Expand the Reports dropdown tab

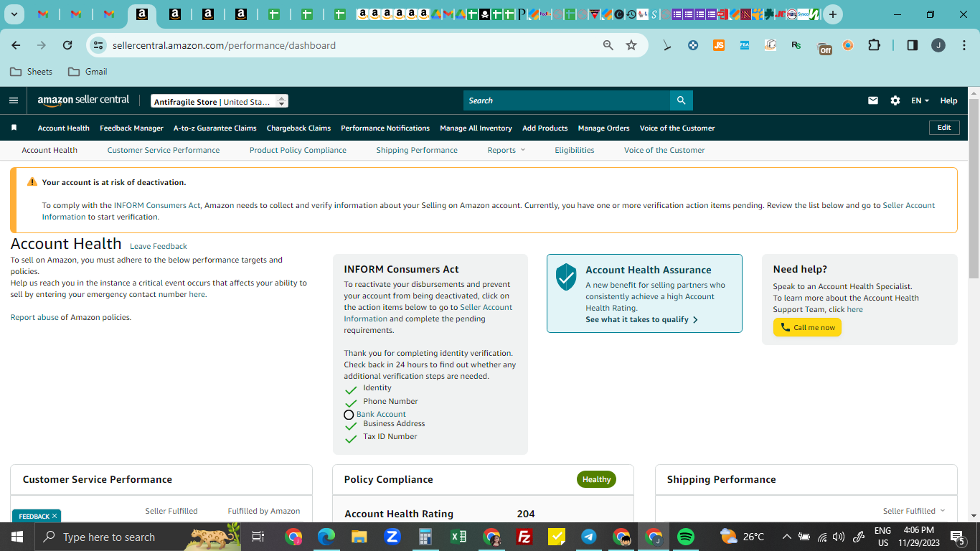pyautogui.click(x=507, y=150)
